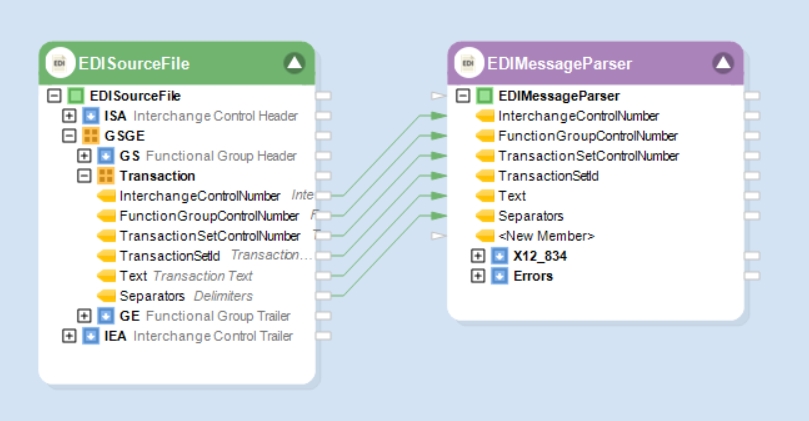Click parser FunctionGroupControlNumber yellow field icon

484,136
